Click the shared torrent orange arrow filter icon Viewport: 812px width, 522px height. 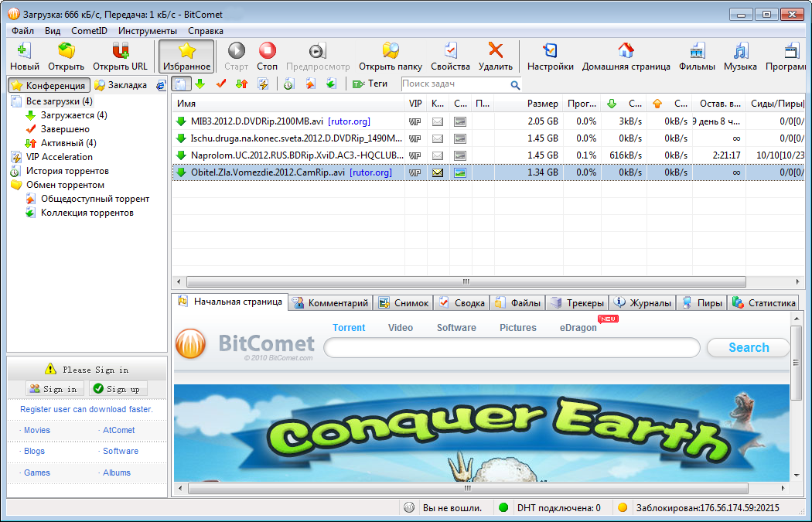[x=310, y=84]
